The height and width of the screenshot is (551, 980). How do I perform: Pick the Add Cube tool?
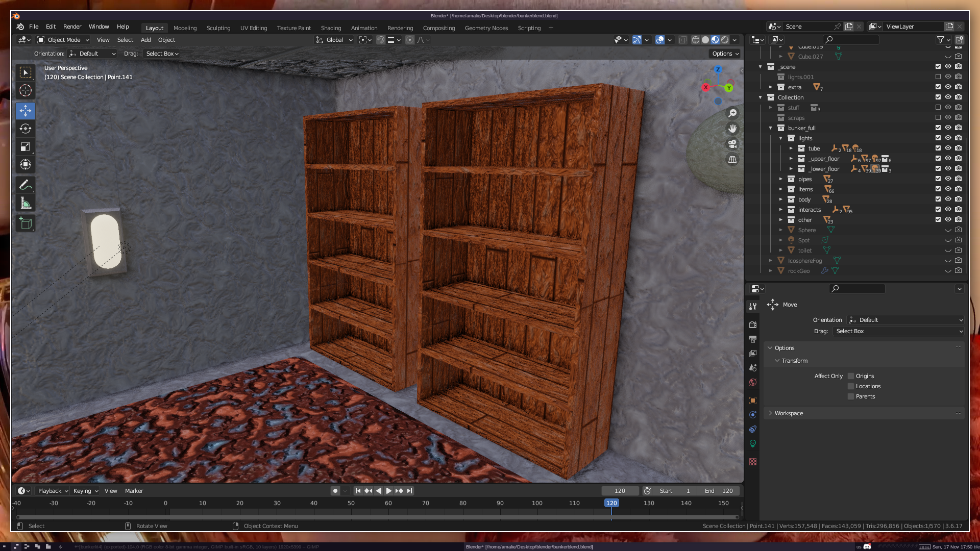click(26, 223)
